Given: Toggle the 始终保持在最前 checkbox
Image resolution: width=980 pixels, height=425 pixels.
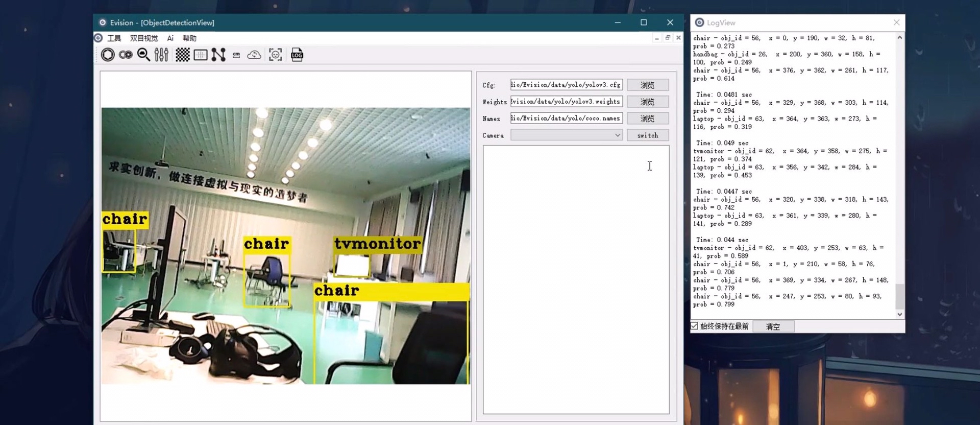Looking at the screenshot, I should coord(695,326).
